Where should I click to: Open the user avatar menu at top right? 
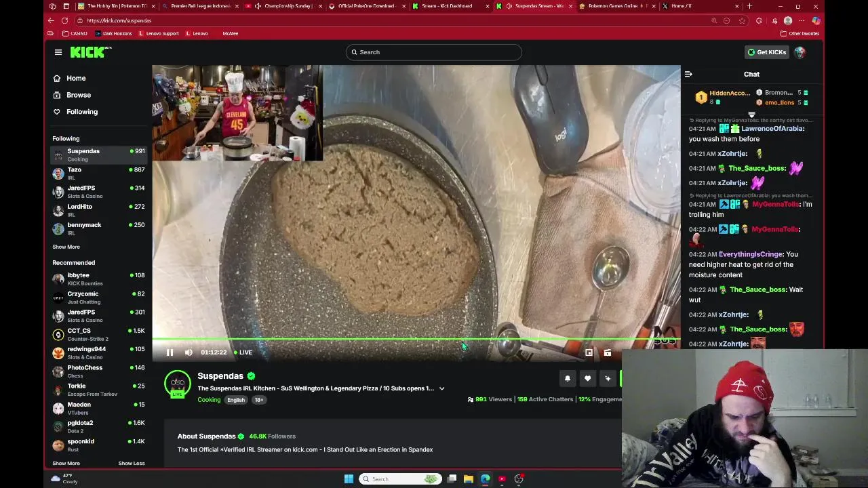tap(800, 52)
